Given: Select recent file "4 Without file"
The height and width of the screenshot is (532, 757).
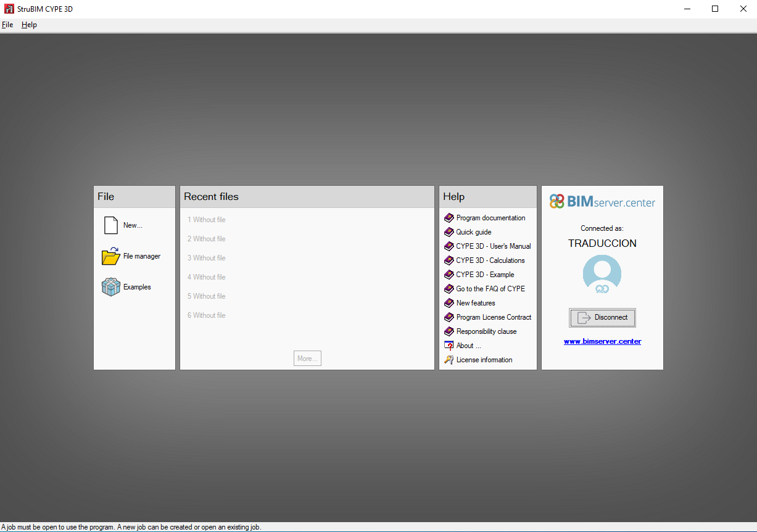Looking at the screenshot, I should coord(207,277).
